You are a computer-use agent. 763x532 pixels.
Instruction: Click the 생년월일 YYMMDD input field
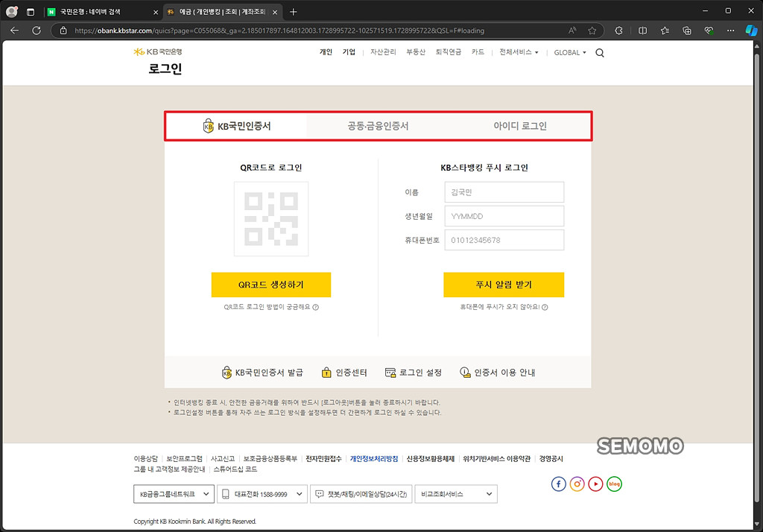(504, 216)
